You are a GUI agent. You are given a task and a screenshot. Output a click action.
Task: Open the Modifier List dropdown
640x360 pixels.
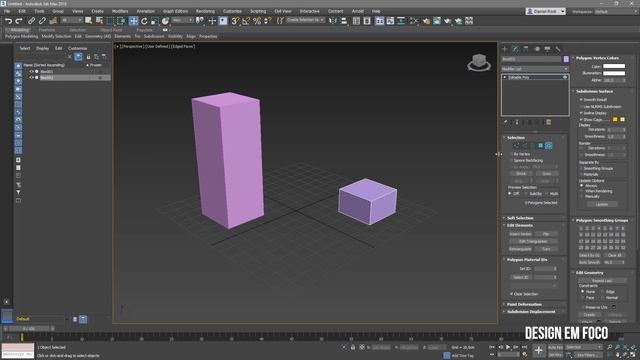pos(535,69)
